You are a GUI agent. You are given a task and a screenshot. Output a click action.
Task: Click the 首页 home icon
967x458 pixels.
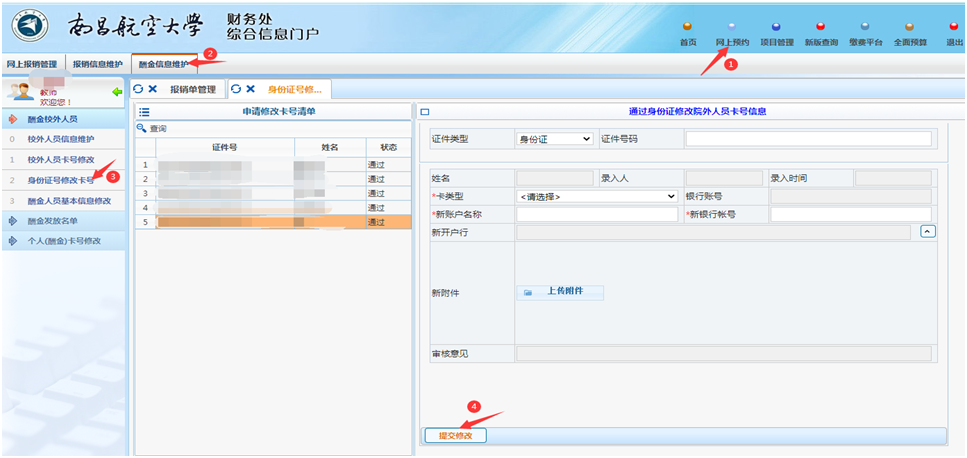point(687,28)
